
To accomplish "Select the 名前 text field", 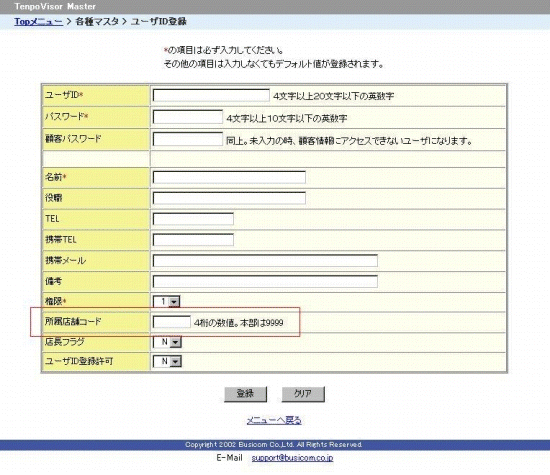I will point(229,177).
